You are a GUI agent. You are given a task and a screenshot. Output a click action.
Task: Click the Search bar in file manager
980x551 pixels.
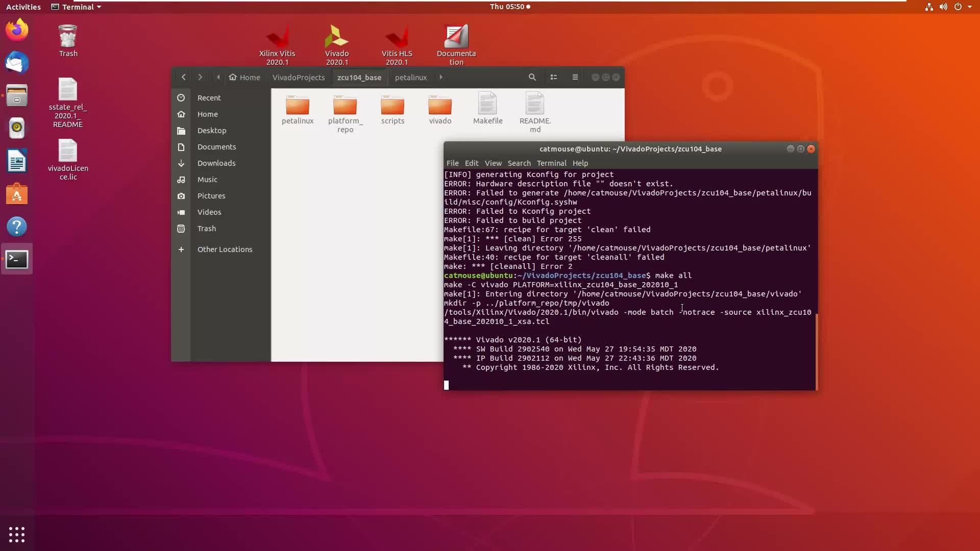532,77
